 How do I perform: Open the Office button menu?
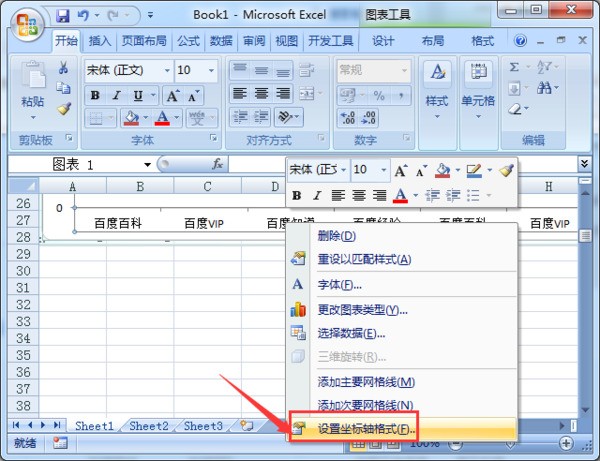point(27,24)
